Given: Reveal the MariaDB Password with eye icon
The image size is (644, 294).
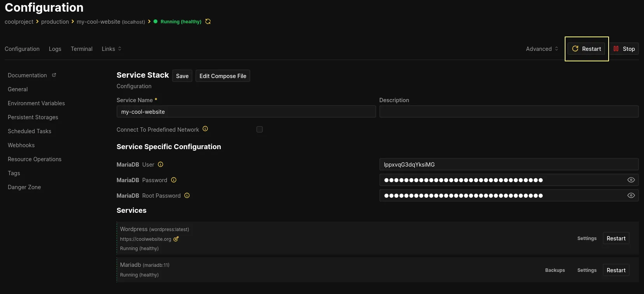Looking at the screenshot, I should 631,180.
